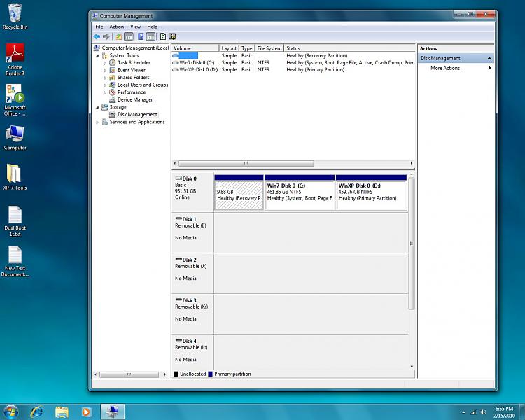The width and height of the screenshot is (525, 420).
Task: Click the Disk 1 Removable (I:) label
Action: click(192, 232)
